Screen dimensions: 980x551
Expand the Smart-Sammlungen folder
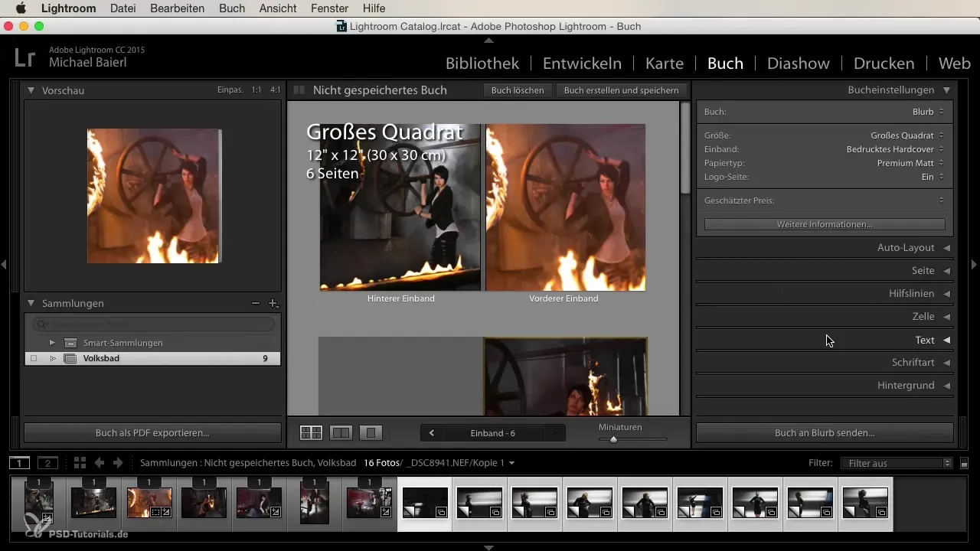[x=52, y=343]
